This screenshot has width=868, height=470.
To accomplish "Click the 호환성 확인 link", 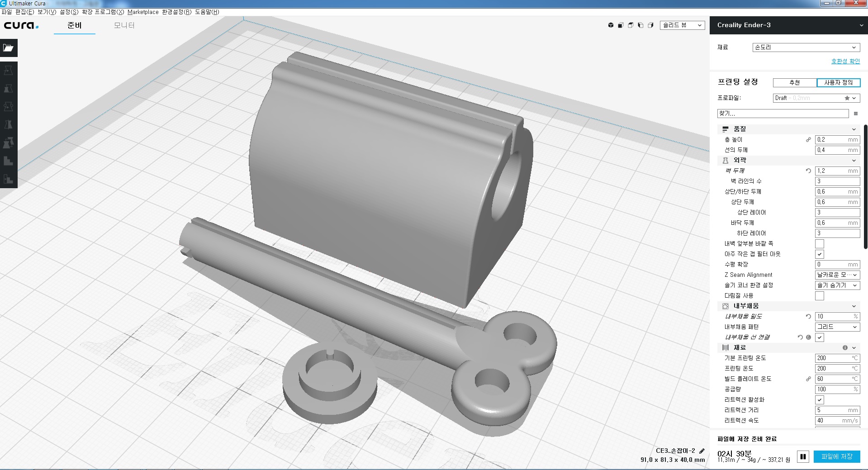I will 845,61.
